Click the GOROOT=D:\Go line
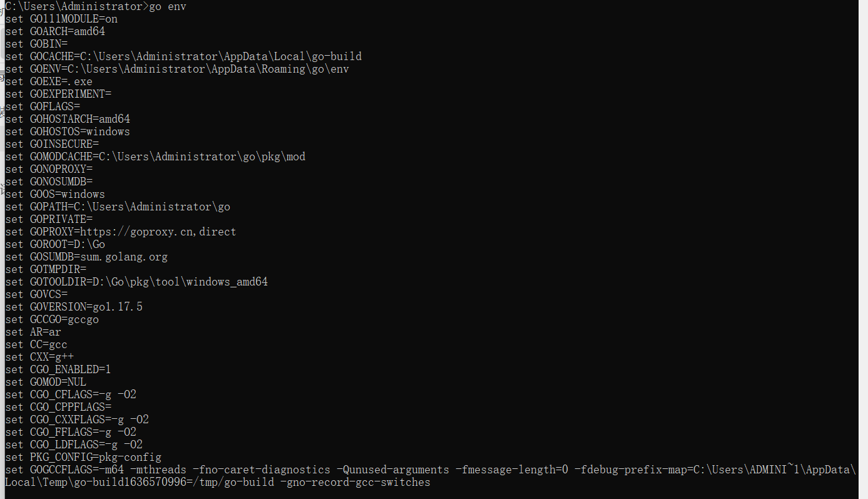The height and width of the screenshot is (499, 868). point(55,244)
